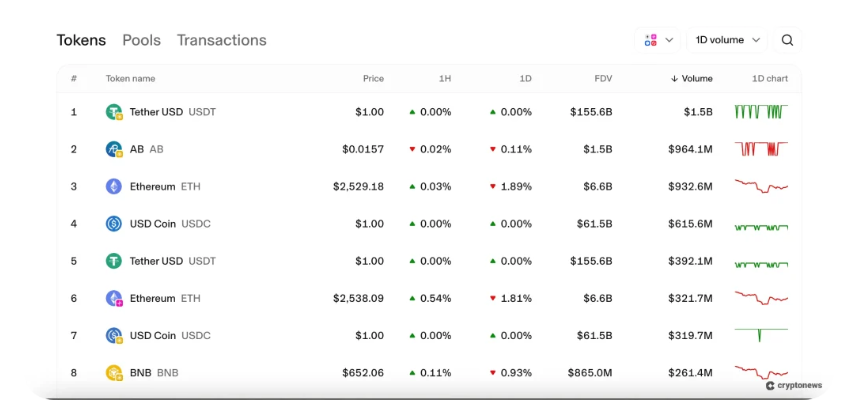Open the network selector dropdown
The image size is (862, 413).
658,40
